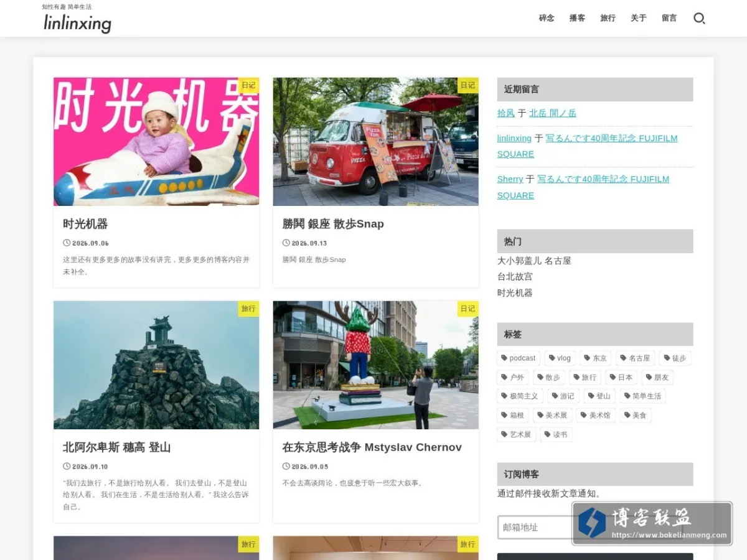Open post title 时光机器 in the card

(x=85, y=224)
